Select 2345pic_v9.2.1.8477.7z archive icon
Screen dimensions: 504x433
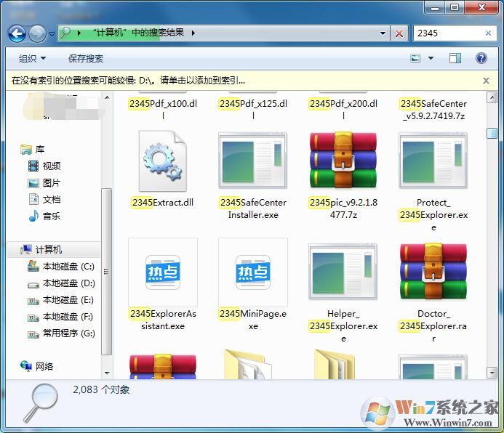(343, 160)
